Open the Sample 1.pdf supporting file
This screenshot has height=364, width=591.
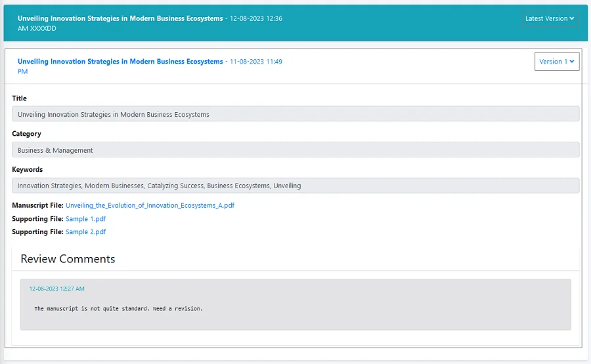click(x=85, y=218)
